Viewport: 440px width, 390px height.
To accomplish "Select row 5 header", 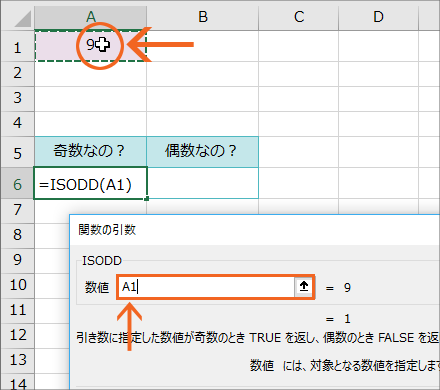I will (x=17, y=152).
